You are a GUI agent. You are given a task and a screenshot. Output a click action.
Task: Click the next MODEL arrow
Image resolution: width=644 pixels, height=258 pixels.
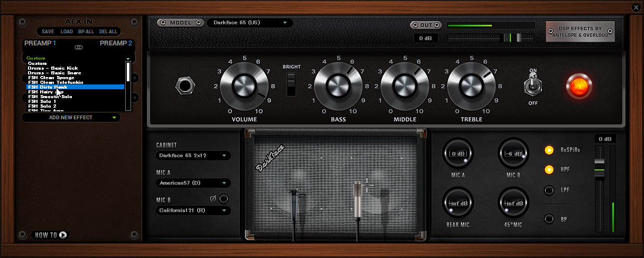coord(199,23)
